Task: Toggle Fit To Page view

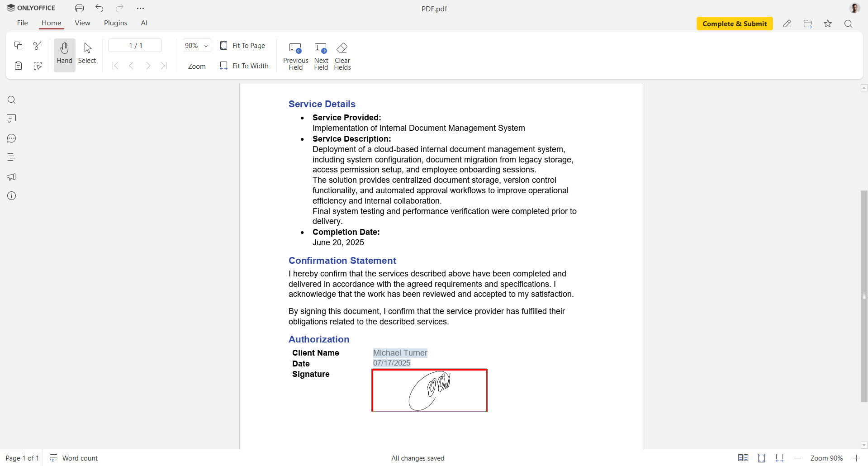Action: 242,45
